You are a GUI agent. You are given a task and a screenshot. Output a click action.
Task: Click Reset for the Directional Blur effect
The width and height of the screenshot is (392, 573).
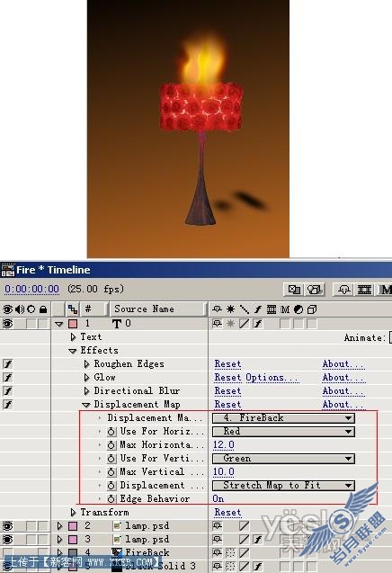[x=227, y=391]
